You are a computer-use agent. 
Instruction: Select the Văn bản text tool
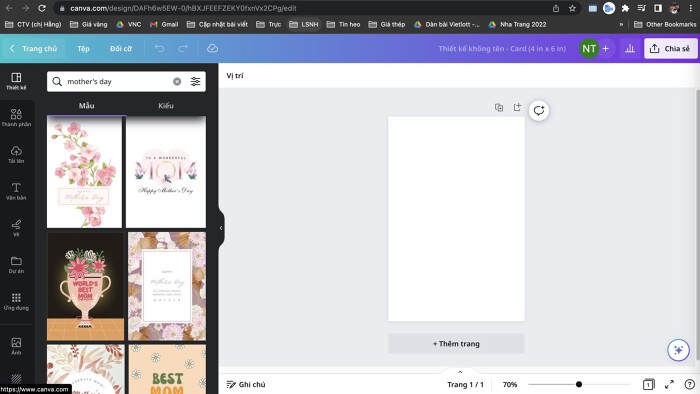point(16,191)
